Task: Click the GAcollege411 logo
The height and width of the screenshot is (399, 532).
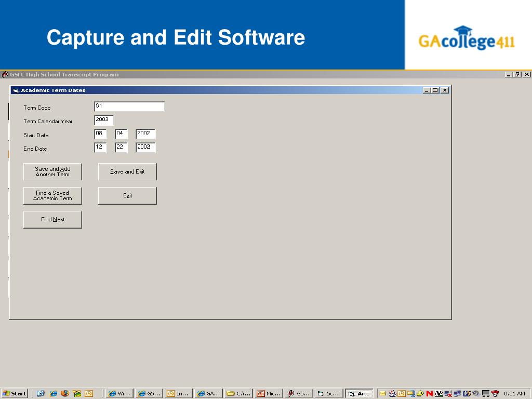Action: [467, 38]
